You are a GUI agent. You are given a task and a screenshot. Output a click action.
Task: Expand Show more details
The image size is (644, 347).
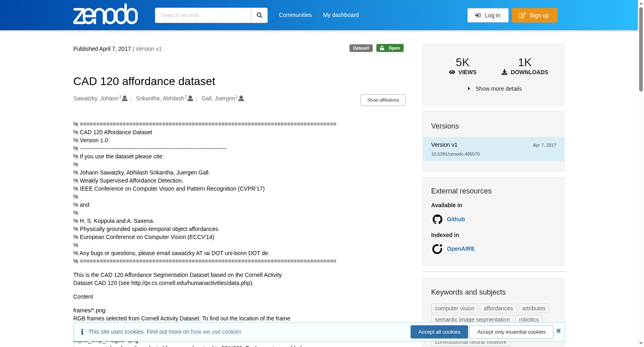click(x=495, y=89)
